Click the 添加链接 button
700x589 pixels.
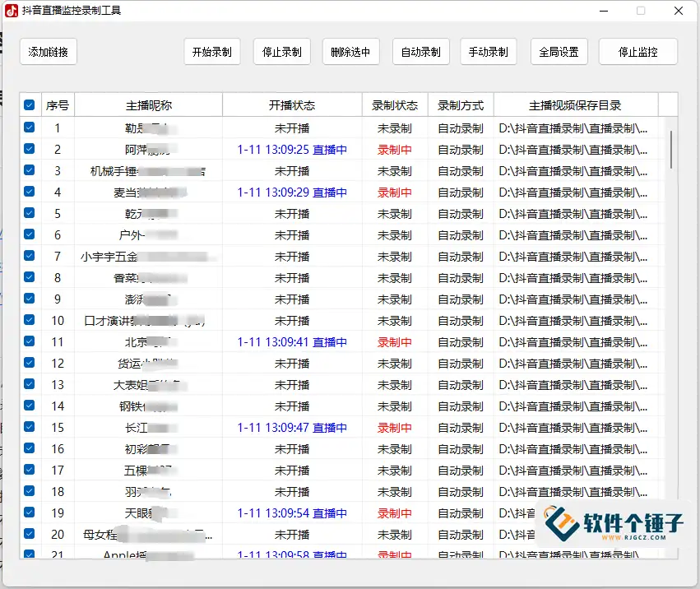point(49,52)
